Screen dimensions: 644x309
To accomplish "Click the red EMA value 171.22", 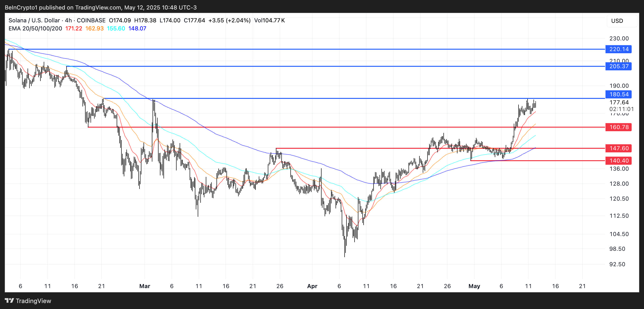I will (x=73, y=29).
